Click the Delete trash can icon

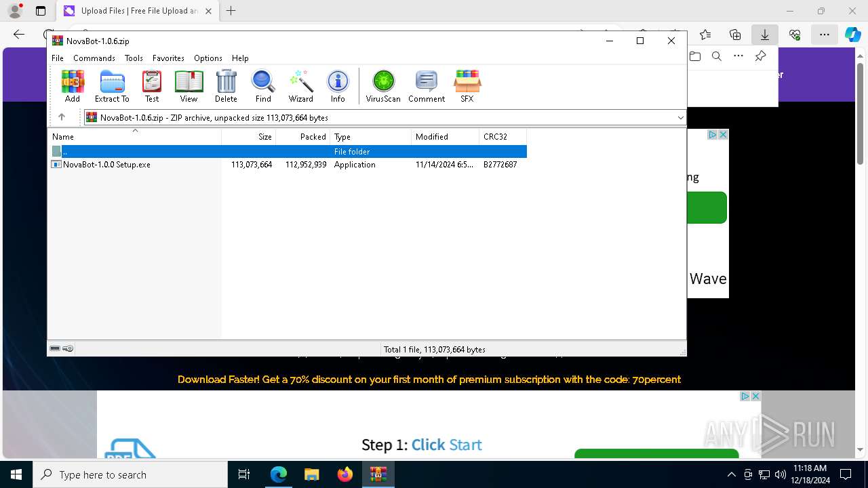[x=226, y=86]
